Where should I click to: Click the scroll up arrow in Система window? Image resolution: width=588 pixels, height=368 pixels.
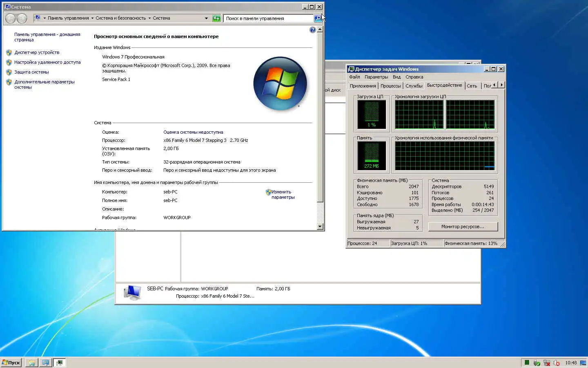pyautogui.click(x=320, y=29)
